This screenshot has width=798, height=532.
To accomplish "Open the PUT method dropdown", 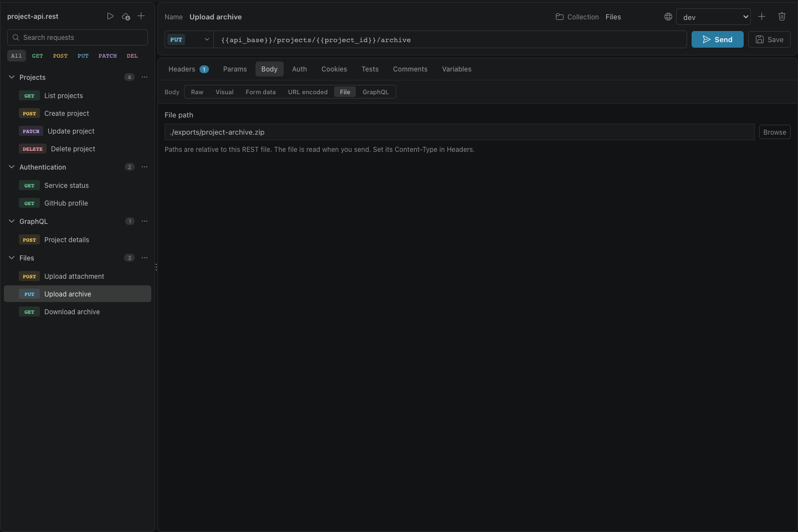I will 190,39.
